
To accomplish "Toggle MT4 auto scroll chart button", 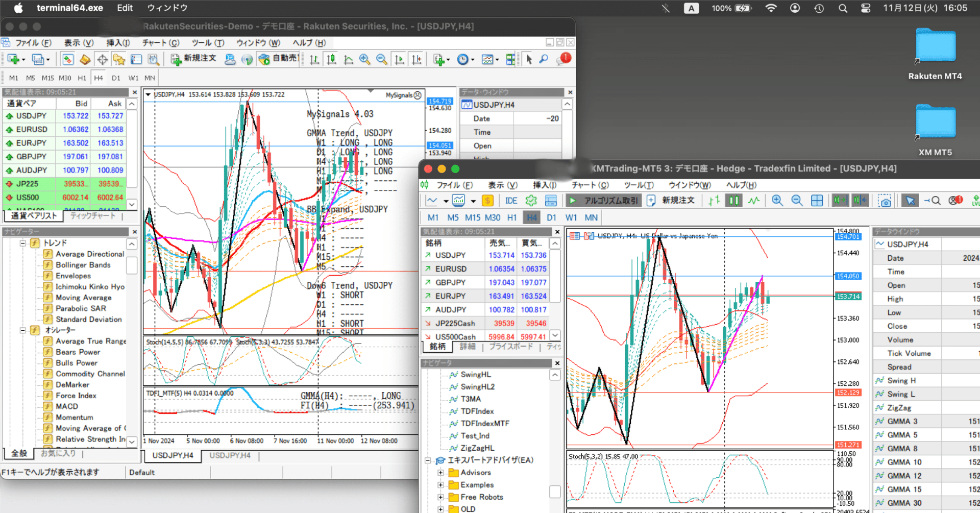I will tap(399, 59).
